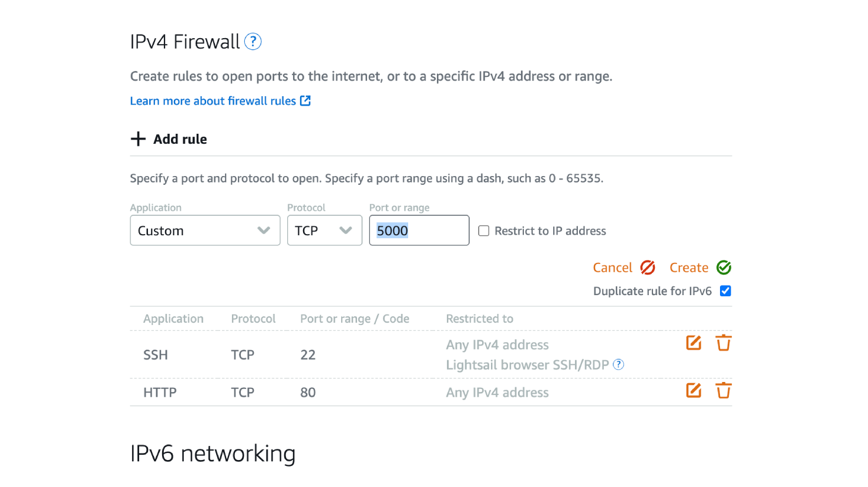Click the edit icon for SSH rule
This screenshot has height=487, width=868.
tap(694, 343)
